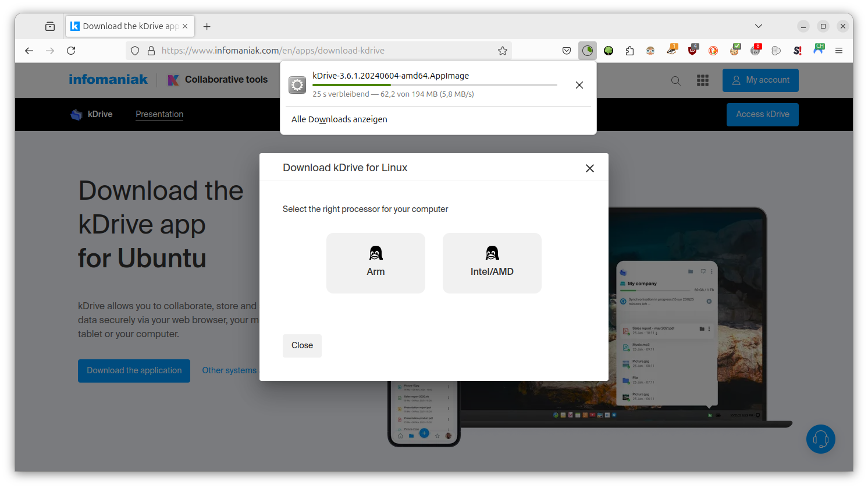Save page to Pocket
Image resolution: width=868 pixels, height=488 pixels.
tap(567, 51)
